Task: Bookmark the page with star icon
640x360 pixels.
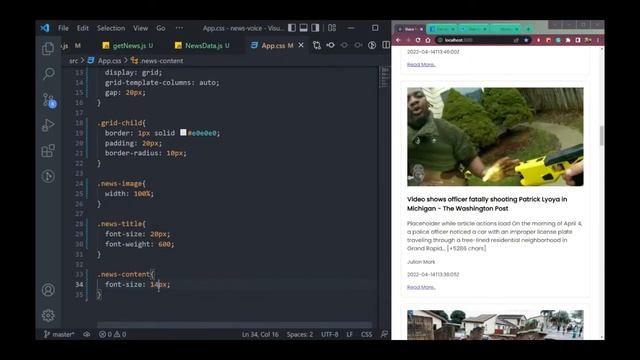Action: 526,40
